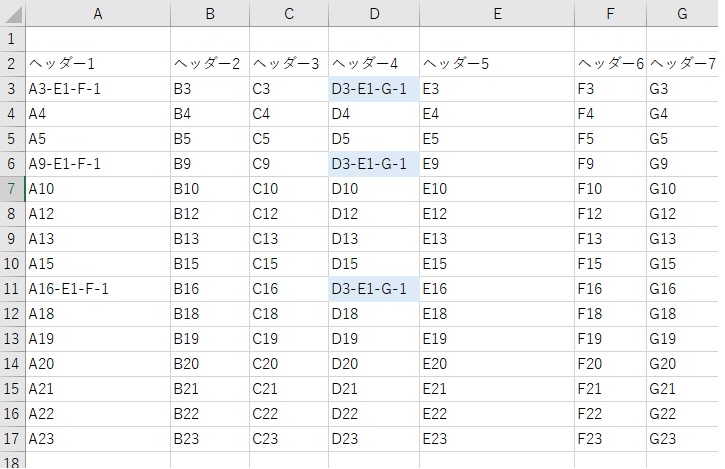725x469 pixels.
Task: Select the cell showing text E19
Action: [x=496, y=339]
